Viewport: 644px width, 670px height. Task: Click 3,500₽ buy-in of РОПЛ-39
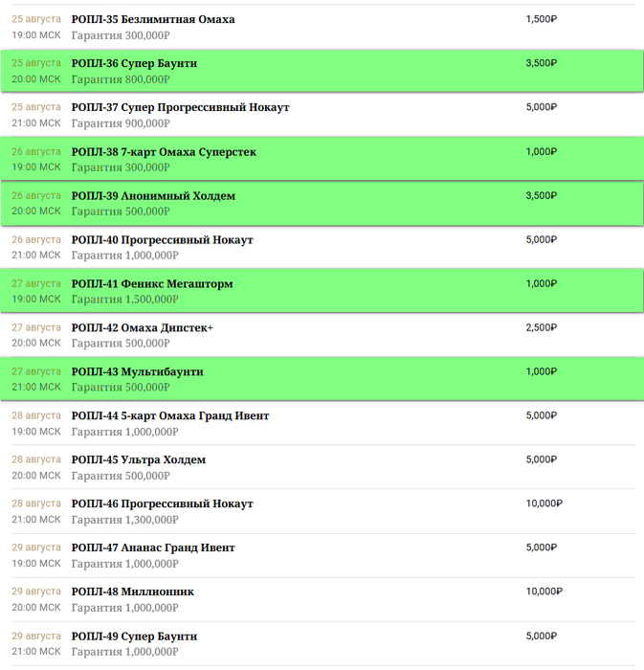coord(541,195)
